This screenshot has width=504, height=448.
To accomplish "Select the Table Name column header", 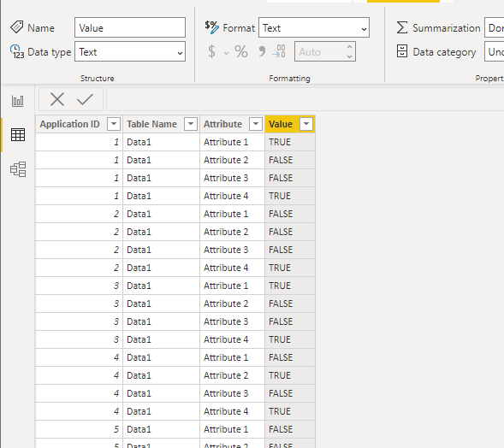I will point(161,124).
